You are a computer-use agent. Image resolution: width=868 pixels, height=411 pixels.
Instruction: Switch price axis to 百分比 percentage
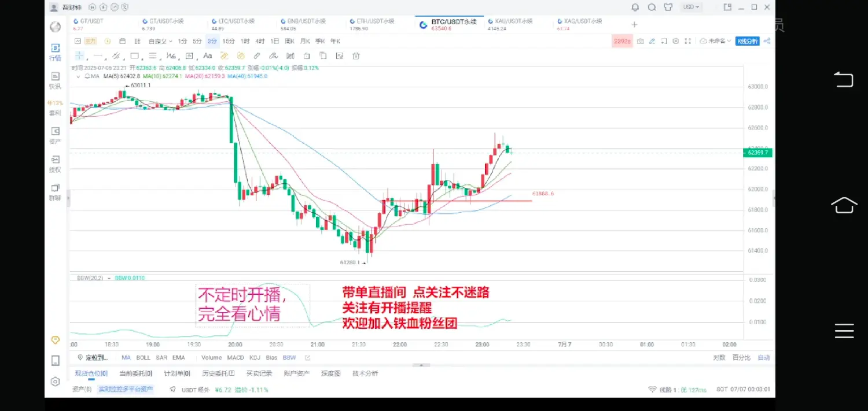[x=741, y=358]
